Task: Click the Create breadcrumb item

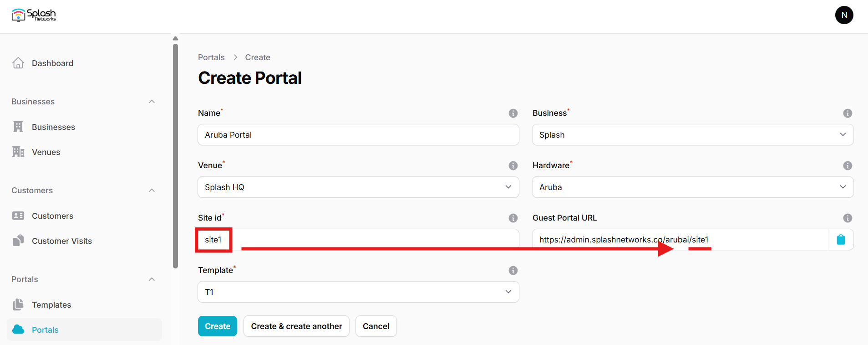Action: pyautogui.click(x=258, y=57)
